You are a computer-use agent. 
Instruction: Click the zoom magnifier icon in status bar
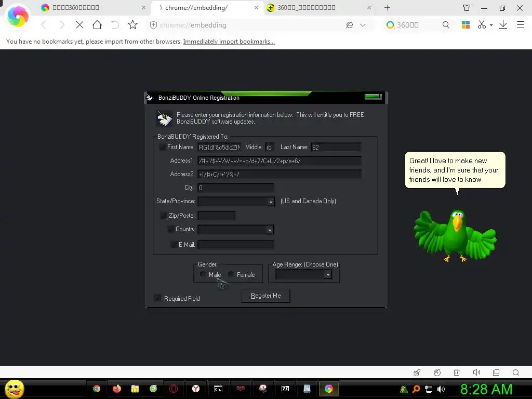516,373
